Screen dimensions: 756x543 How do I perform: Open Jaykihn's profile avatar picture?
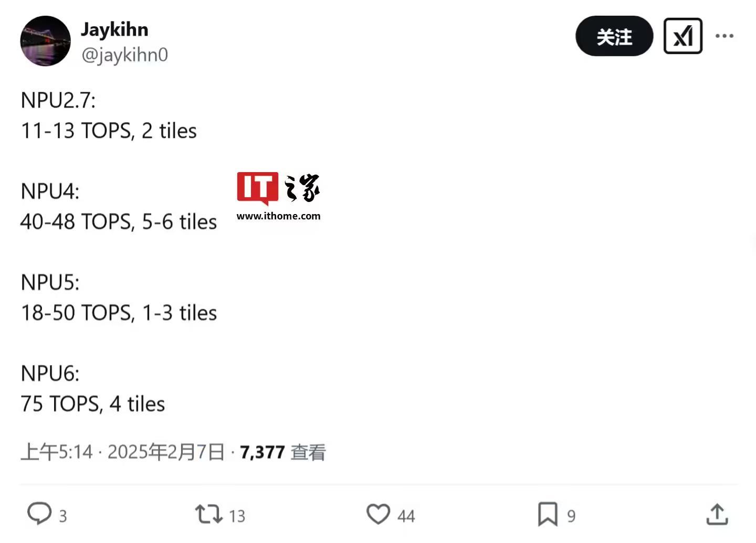tap(46, 41)
